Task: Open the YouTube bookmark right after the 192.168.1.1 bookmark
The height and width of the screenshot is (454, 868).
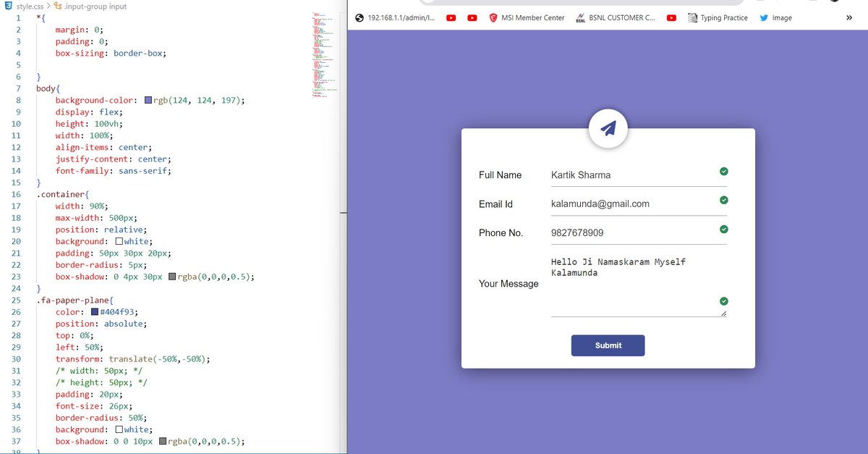Action: [x=451, y=17]
